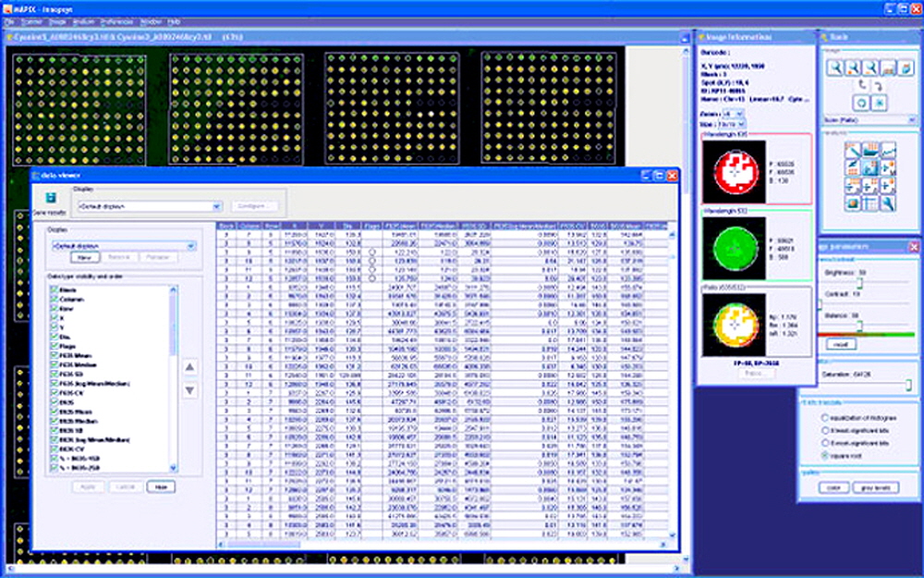
Task: Click the Saturation slider handle
Action: point(908,385)
